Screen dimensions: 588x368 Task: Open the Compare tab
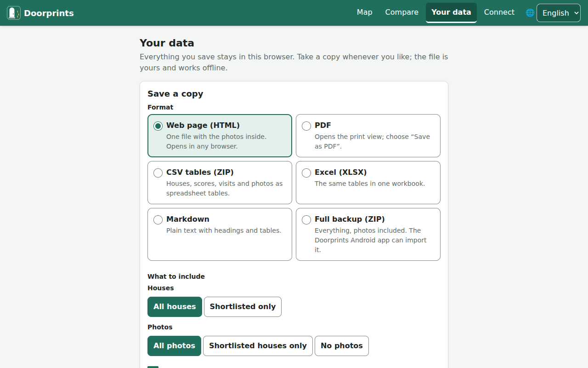pos(401,12)
